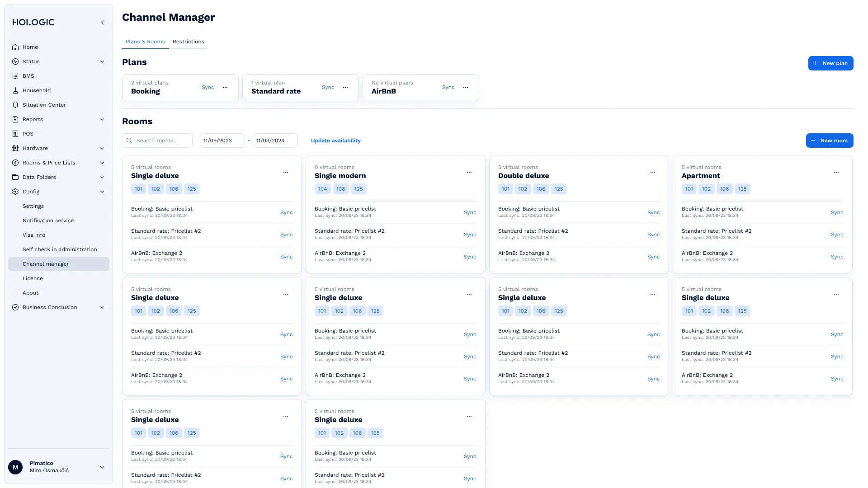The image size is (868, 488).
Task: Open the BMS sidebar icon
Action: (15, 76)
